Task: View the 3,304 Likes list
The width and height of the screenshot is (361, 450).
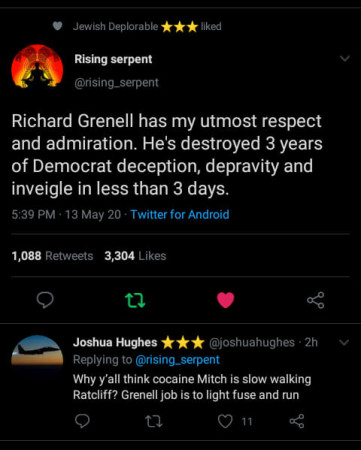Action: pos(135,256)
